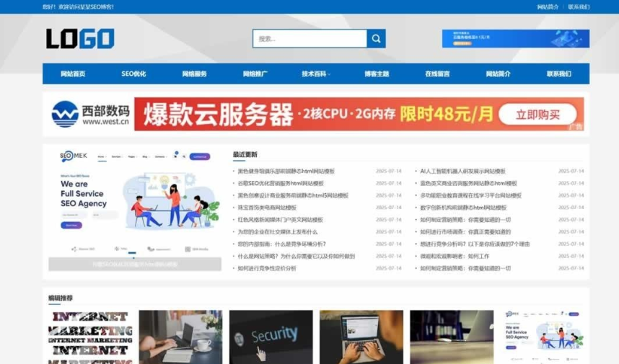This screenshot has width=619, height=364.
Task: Open the laptop typing hands thumbnail
Action: pyautogui.click(x=361, y=337)
